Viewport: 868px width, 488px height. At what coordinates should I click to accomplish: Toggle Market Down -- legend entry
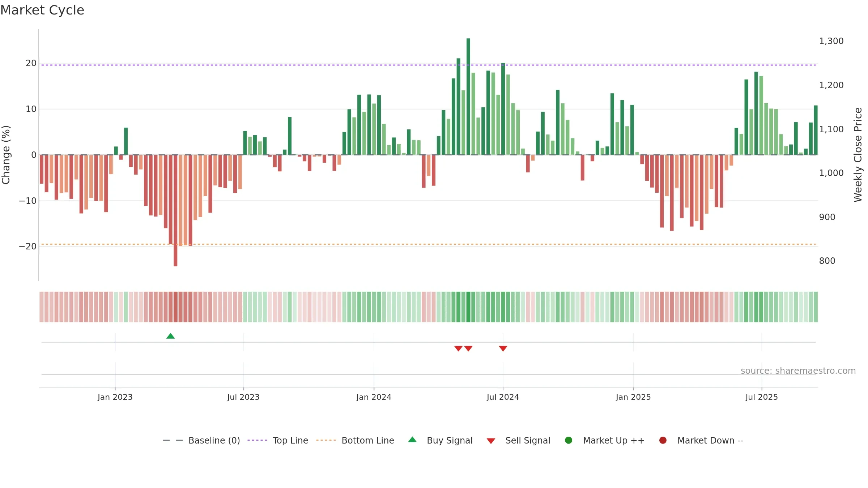[x=701, y=440]
